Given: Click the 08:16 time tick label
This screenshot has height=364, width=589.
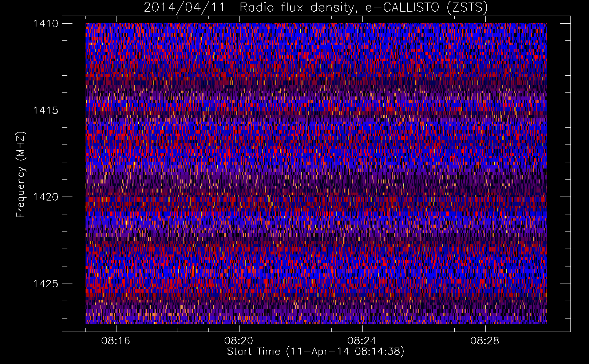Looking at the screenshot, I should 116,341.
